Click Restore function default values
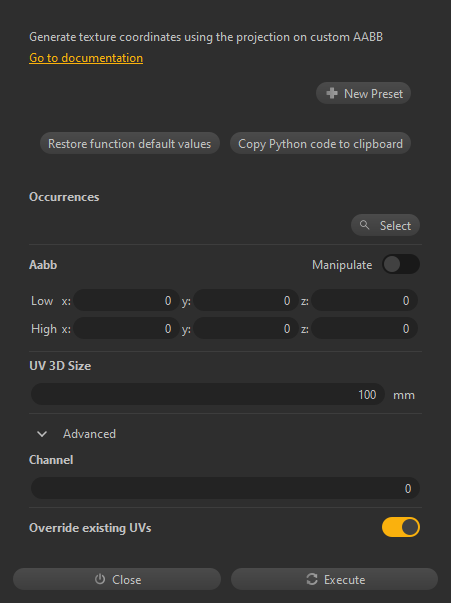This screenshot has width=451, height=603. tap(130, 143)
